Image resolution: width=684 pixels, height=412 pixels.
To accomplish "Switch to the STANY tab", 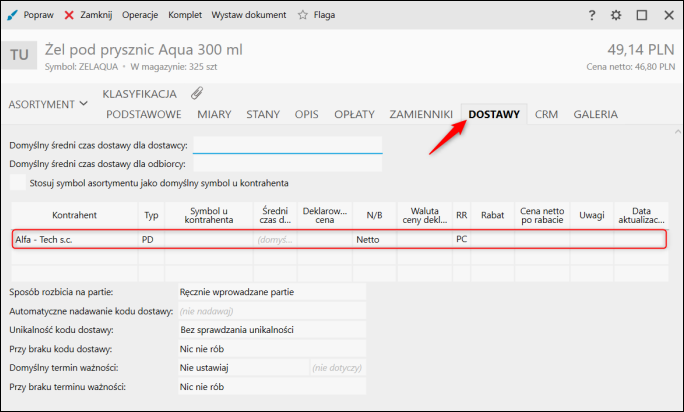I will (x=263, y=114).
